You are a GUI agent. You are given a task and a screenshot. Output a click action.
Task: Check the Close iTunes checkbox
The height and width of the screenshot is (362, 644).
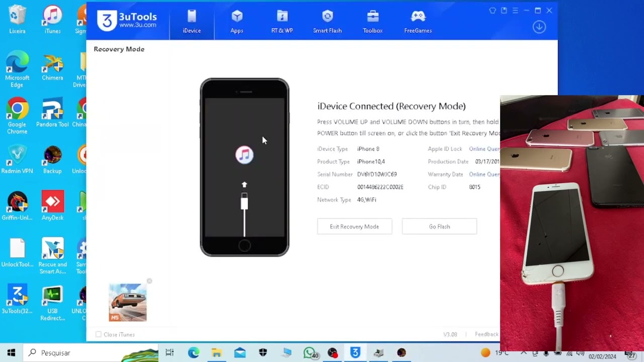[99, 334]
